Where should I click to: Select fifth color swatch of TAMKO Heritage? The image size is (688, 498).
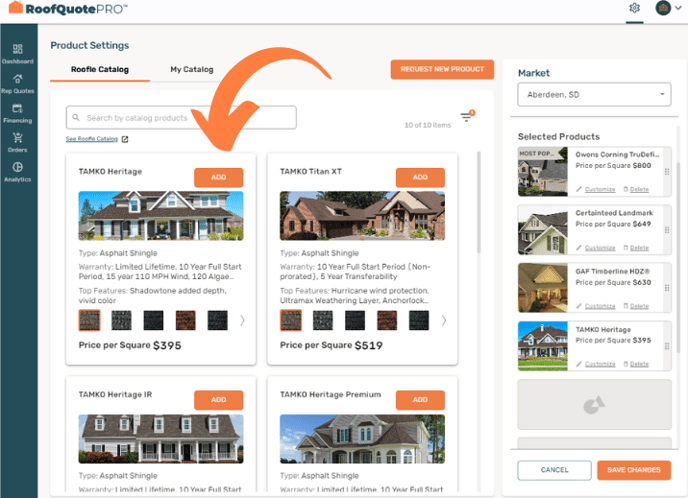218,320
